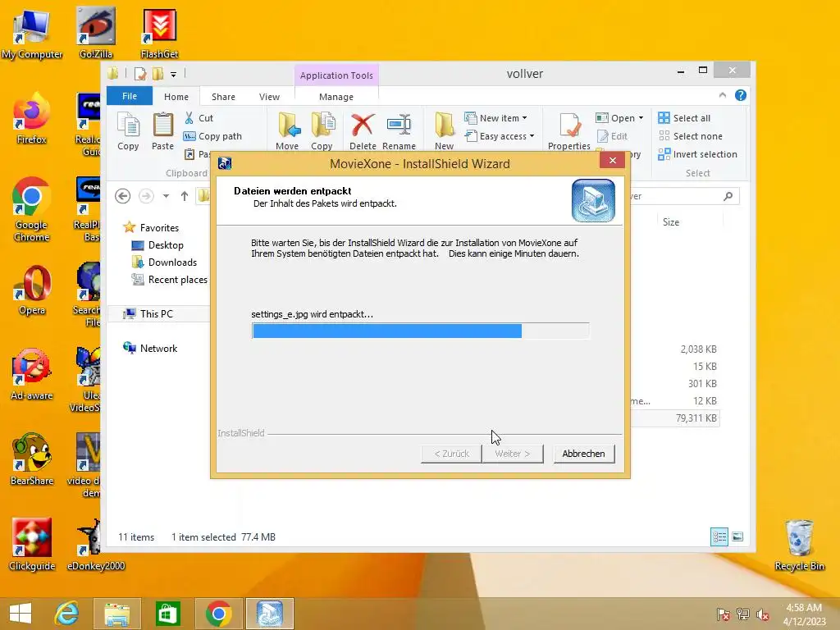Click the muted volume tray icon

pyautogui.click(x=762, y=614)
